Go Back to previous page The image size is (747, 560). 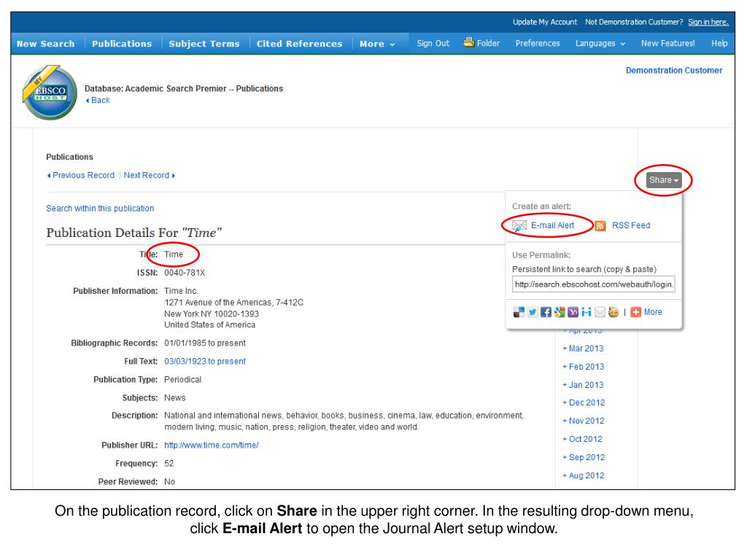[x=100, y=101]
